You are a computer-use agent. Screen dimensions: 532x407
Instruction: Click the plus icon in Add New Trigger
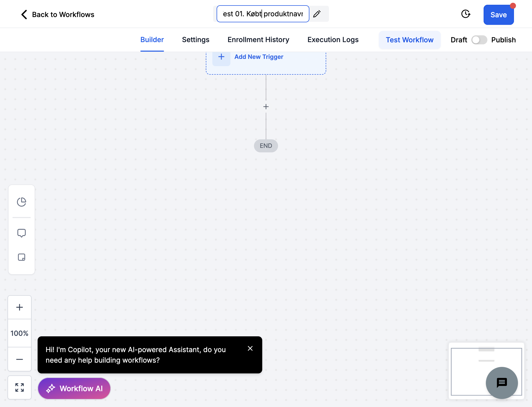click(x=221, y=57)
